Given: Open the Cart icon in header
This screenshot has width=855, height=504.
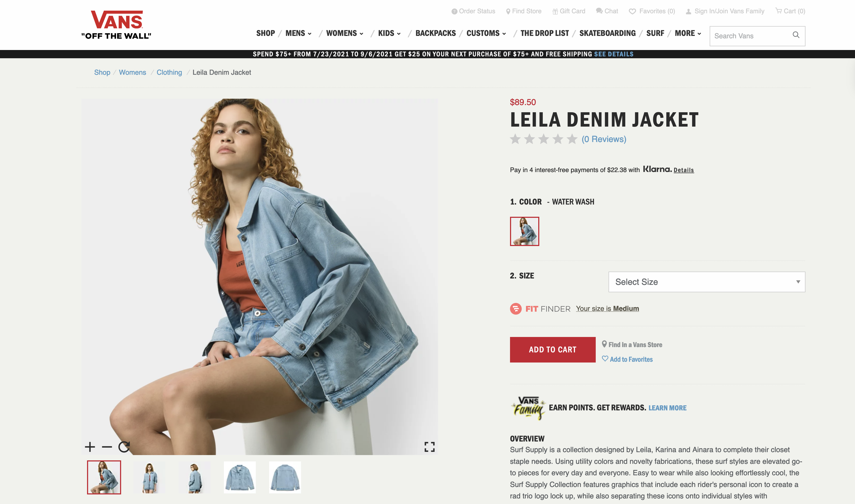Looking at the screenshot, I should (778, 11).
